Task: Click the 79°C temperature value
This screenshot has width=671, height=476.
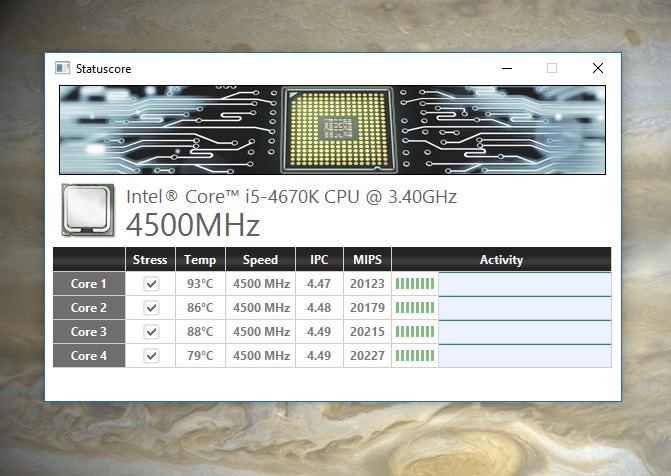Action: tap(200, 356)
